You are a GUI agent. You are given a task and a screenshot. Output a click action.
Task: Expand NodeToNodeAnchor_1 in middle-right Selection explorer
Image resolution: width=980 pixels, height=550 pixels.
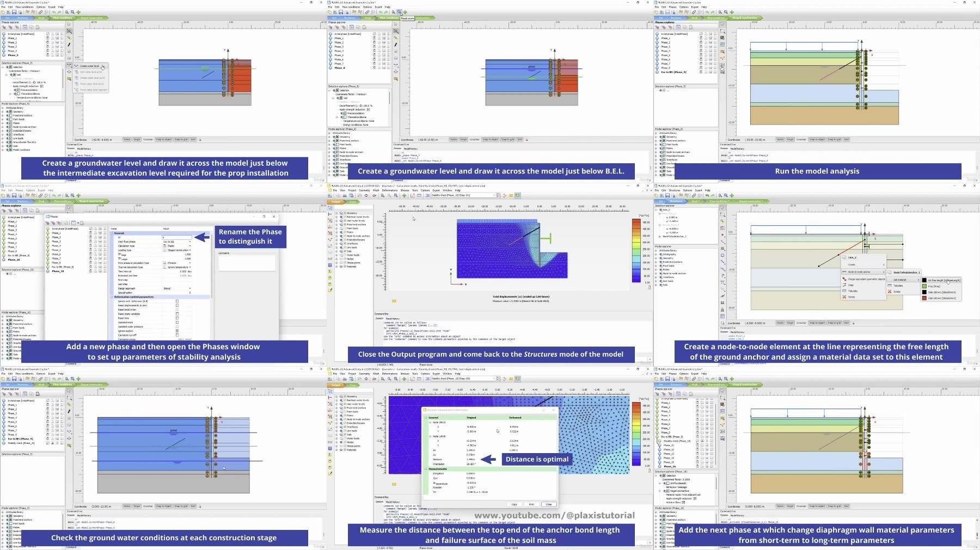[x=660, y=237]
